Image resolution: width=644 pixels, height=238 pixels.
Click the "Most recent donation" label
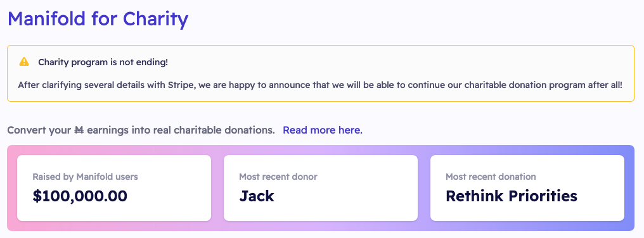click(491, 177)
